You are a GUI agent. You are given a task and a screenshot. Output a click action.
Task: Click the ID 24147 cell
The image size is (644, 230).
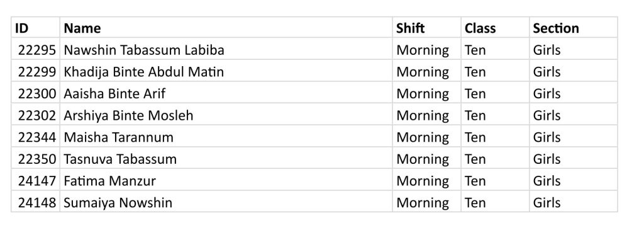pos(36,180)
